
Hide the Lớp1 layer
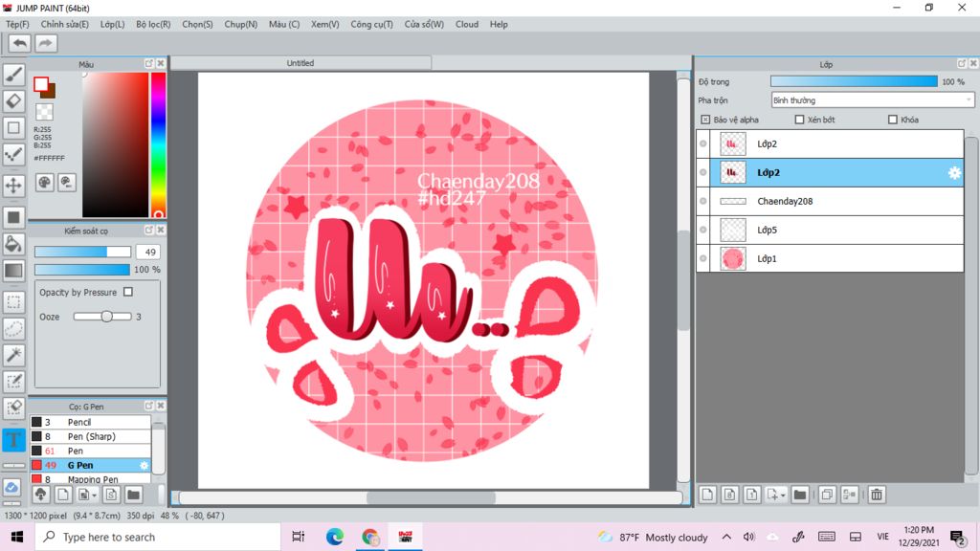pos(703,258)
